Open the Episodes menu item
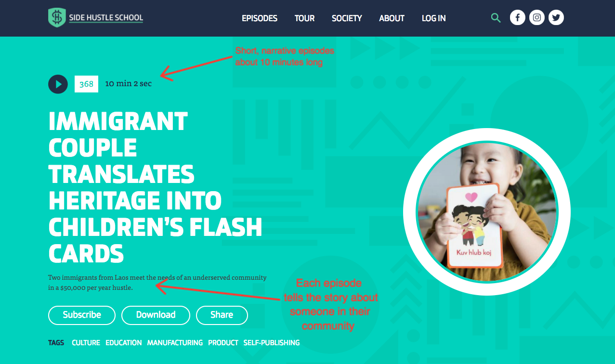Viewport: 615px width, 364px height. pos(260,18)
